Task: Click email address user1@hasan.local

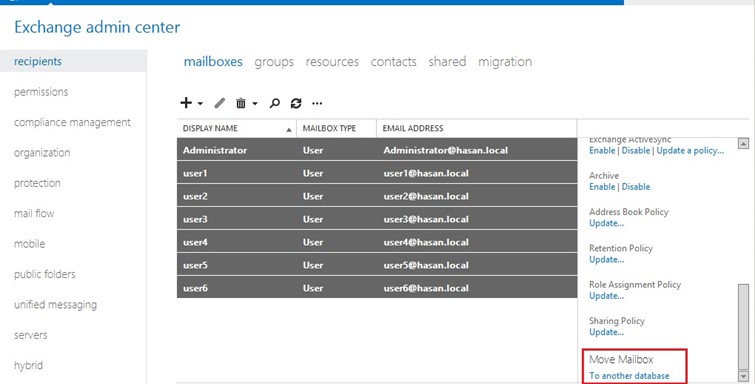Action: point(426,173)
